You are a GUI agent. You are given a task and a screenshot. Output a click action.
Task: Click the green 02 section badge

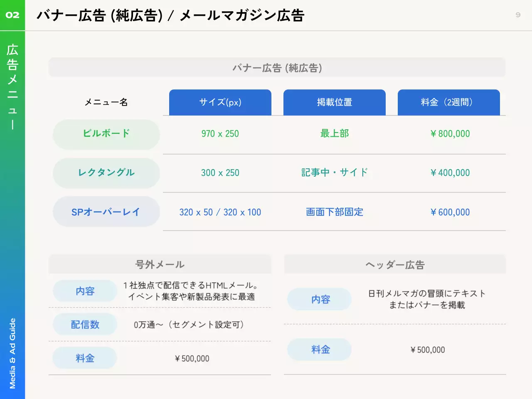[x=12, y=15]
